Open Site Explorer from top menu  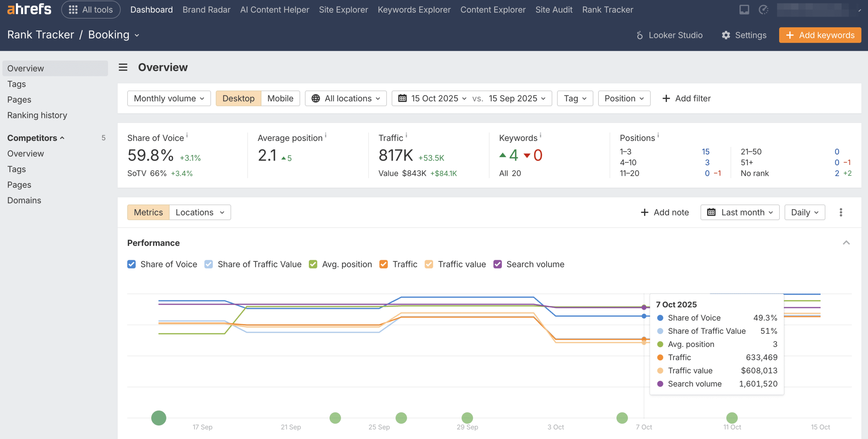pos(343,9)
